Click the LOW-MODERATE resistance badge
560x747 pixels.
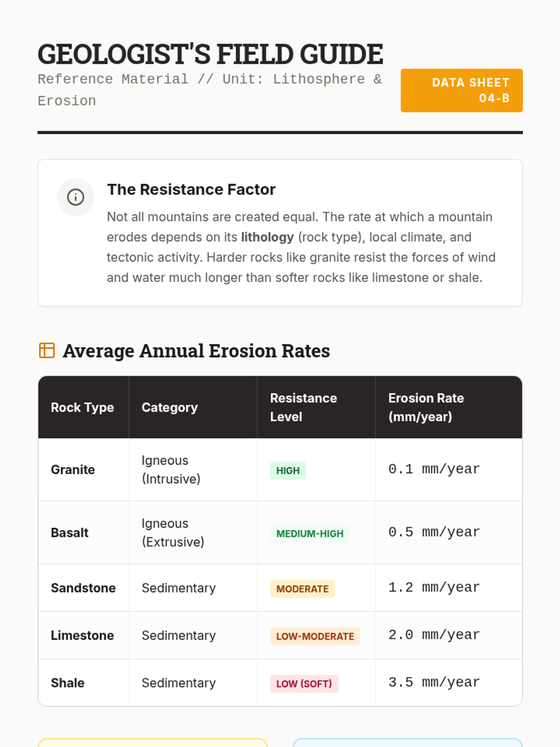point(315,636)
